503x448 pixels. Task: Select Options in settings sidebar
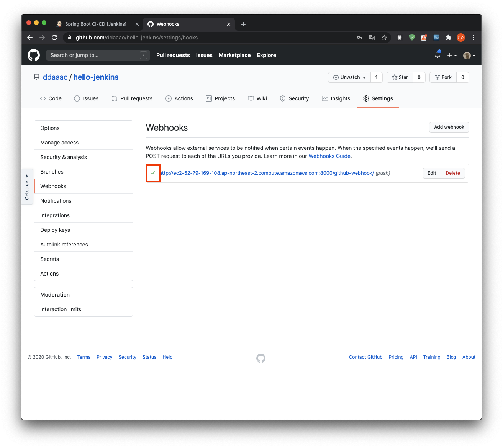(x=84, y=128)
